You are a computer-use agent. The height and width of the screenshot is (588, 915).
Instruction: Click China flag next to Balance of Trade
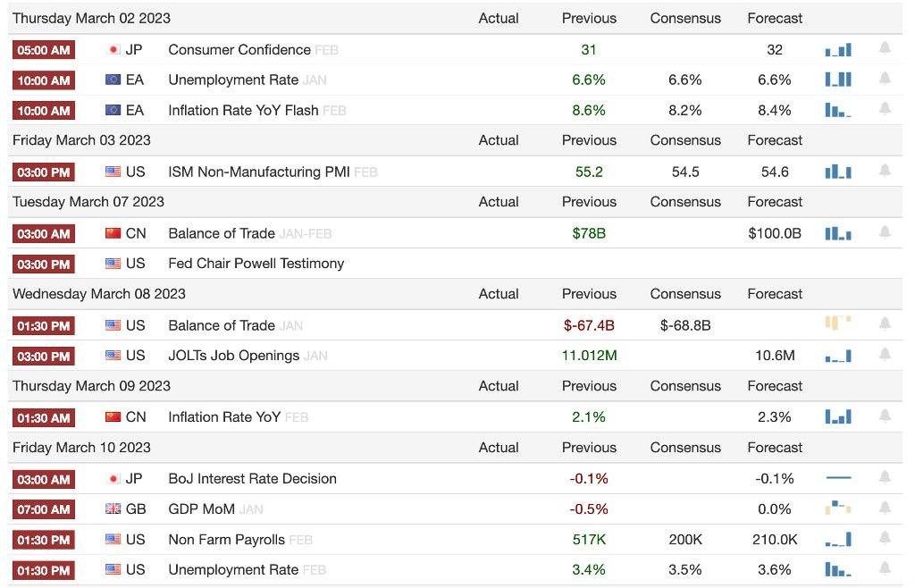[113, 233]
